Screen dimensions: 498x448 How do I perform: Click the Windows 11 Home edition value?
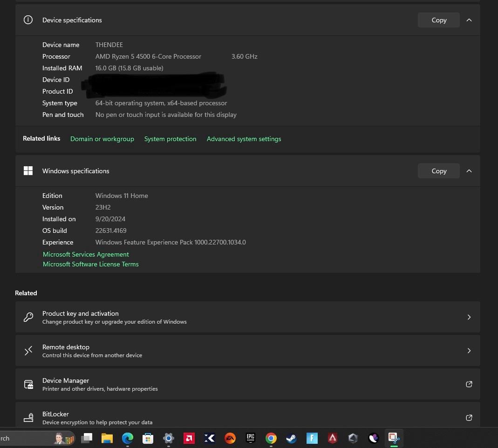122,196
